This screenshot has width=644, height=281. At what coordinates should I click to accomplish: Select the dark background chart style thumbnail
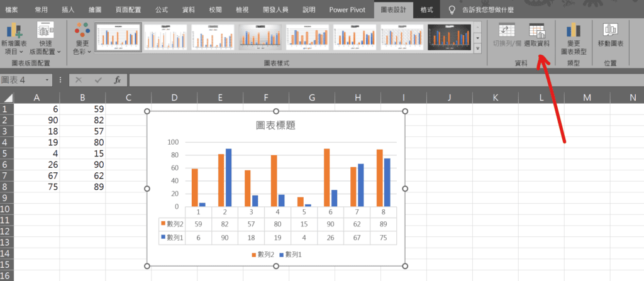coord(449,37)
